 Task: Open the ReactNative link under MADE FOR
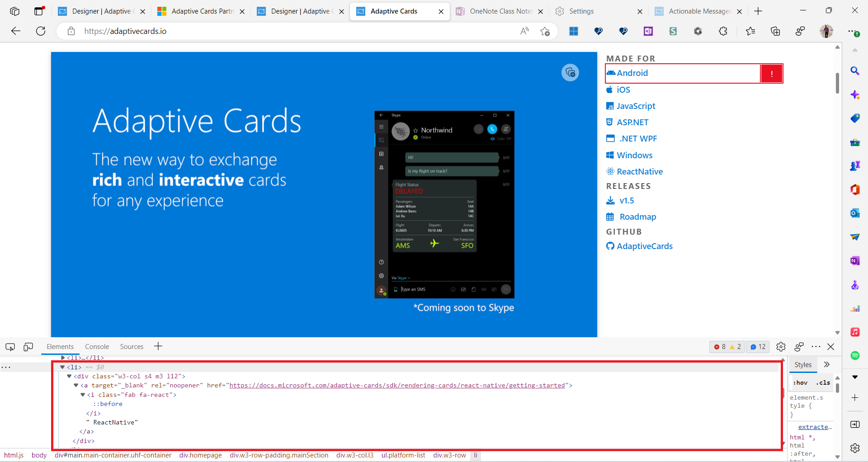639,171
